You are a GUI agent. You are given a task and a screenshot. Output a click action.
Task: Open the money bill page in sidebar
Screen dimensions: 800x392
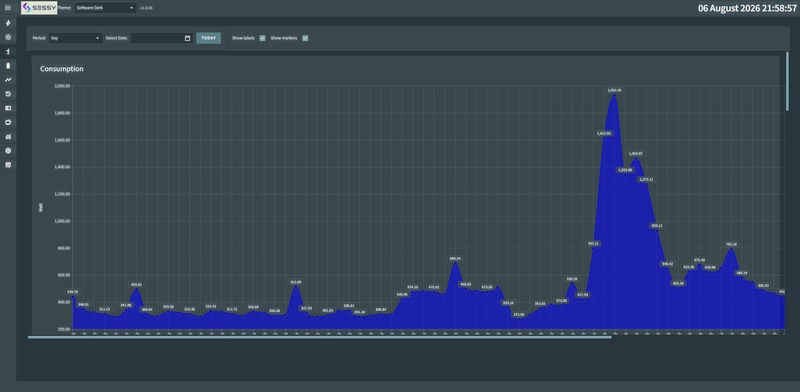(x=8, y=108)
